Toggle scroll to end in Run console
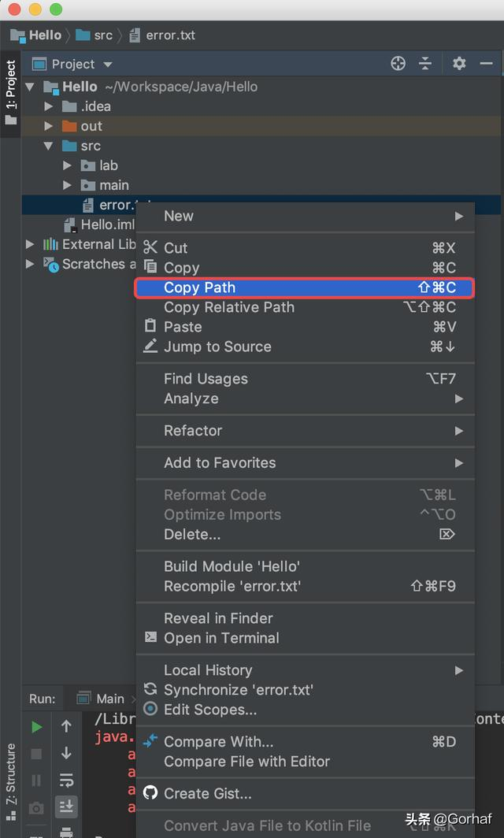 click(x=66, y=806)
